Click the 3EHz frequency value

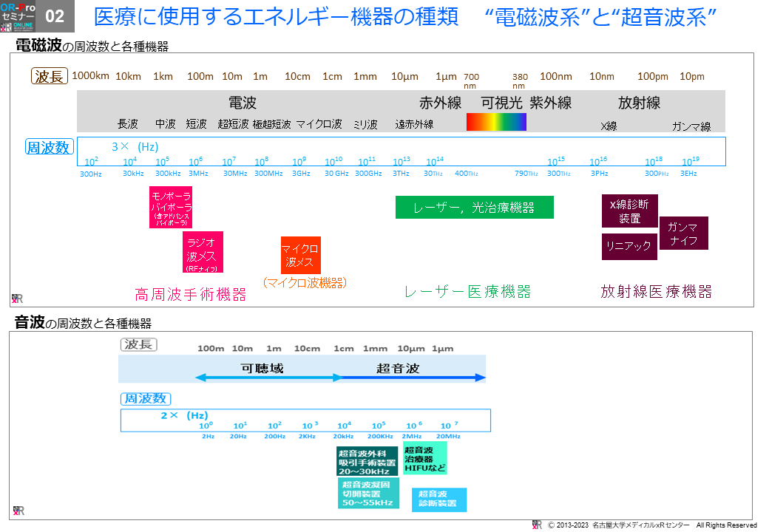pyautogui.click(x=688, y=174)
